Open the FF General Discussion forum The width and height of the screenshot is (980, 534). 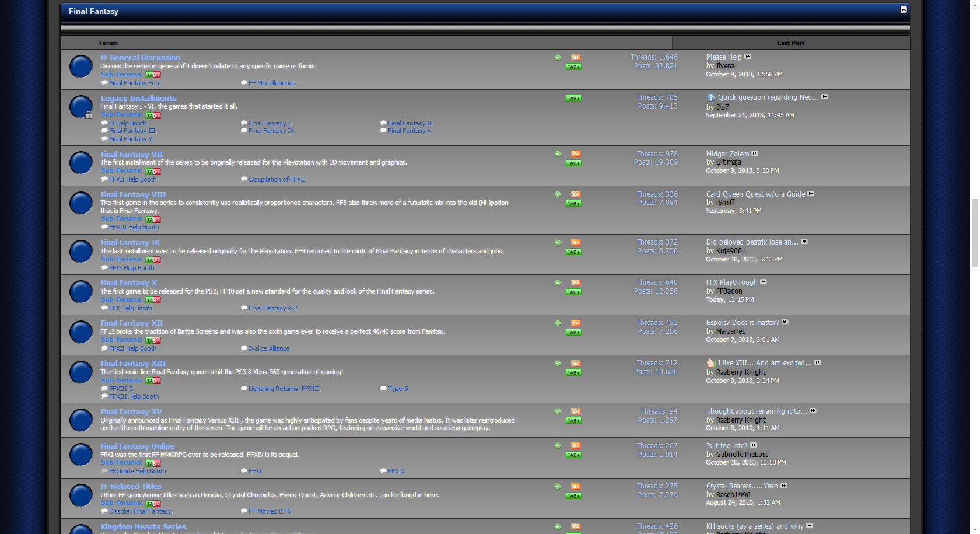[140, 58]
